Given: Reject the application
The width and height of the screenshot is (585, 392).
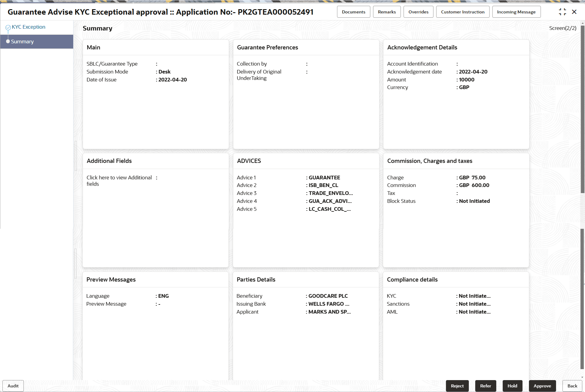Looking at the screenshot, I should [x=457, y=386].
